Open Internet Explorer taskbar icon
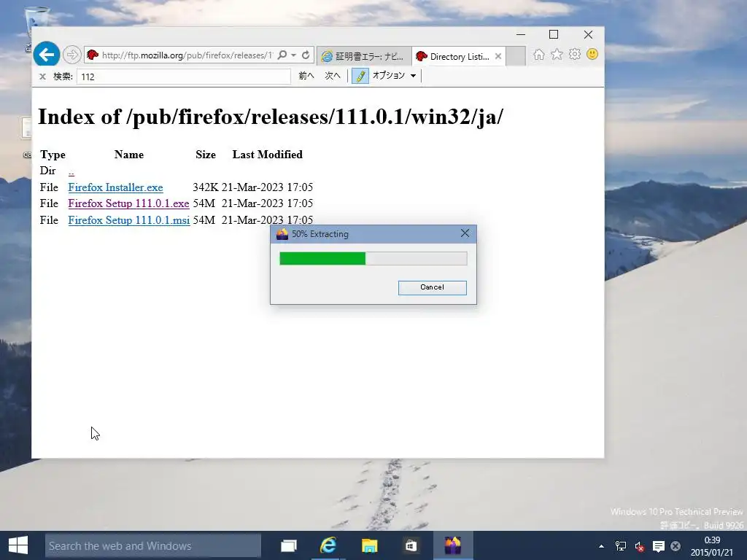The height and width of the screenshot is (560, 747). coord(328,545)
